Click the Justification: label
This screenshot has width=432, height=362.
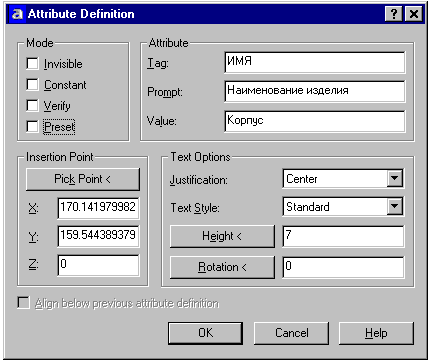[x=199, y=180]
